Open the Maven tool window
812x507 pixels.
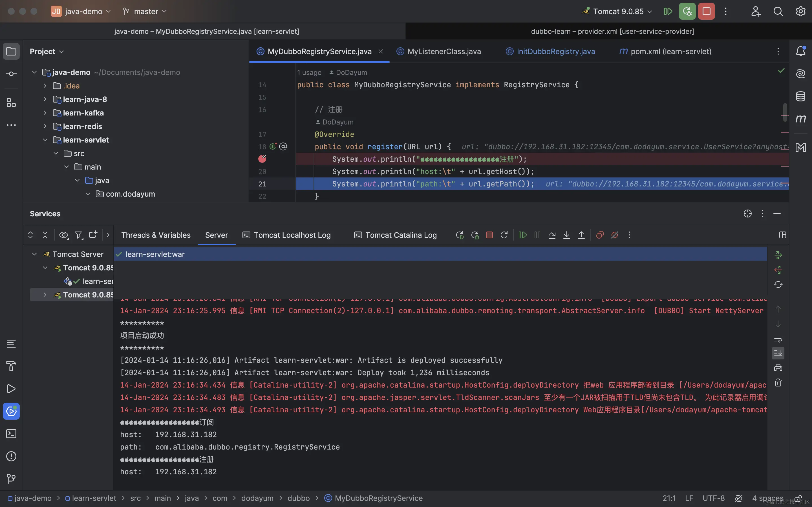(801, 119)
